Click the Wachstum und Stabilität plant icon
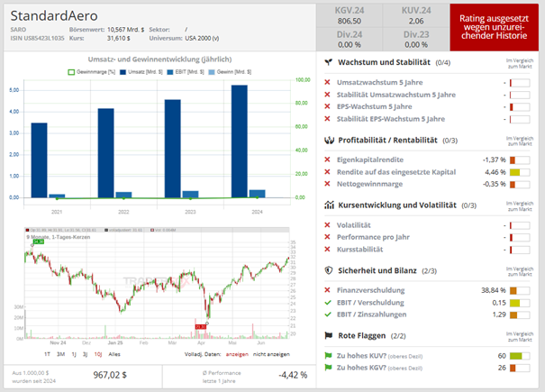 (328, 62)
